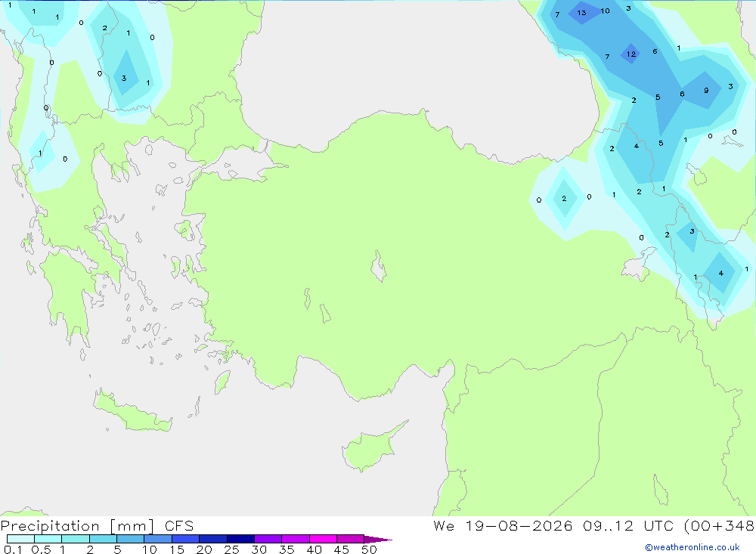The width and height of the screenshot is (756, 554).
Task: Click legend label '30'
Action: pos(259,549)
